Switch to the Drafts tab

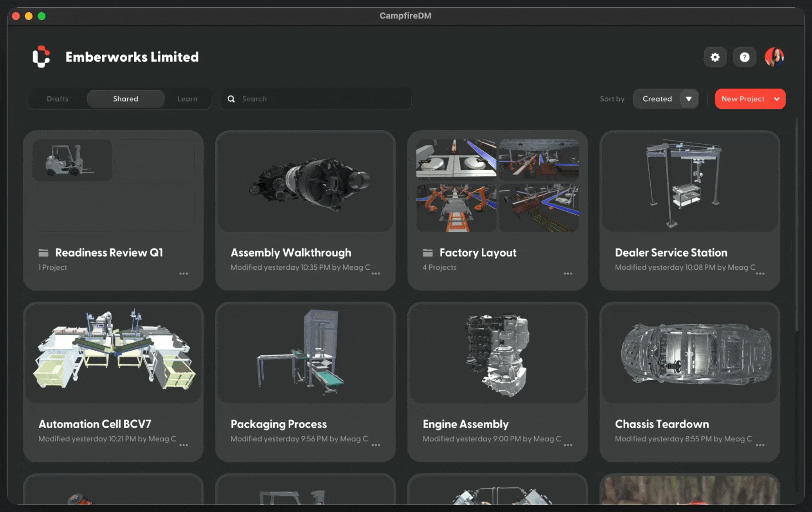point(57,99)
